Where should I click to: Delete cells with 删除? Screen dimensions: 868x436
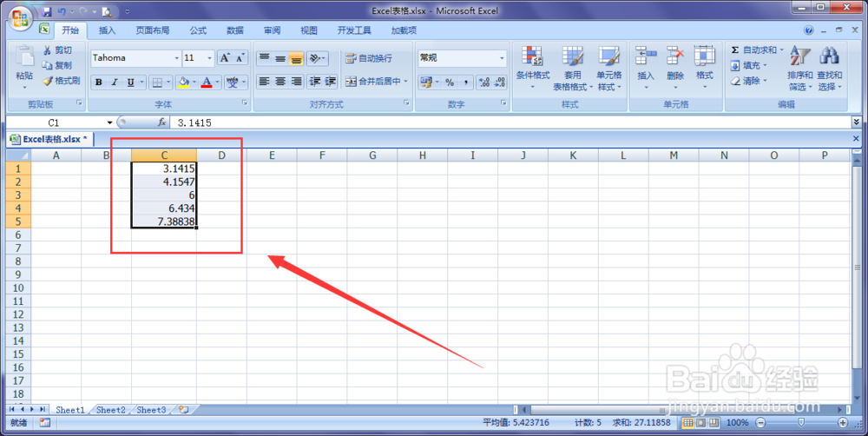tap(674, 68)
